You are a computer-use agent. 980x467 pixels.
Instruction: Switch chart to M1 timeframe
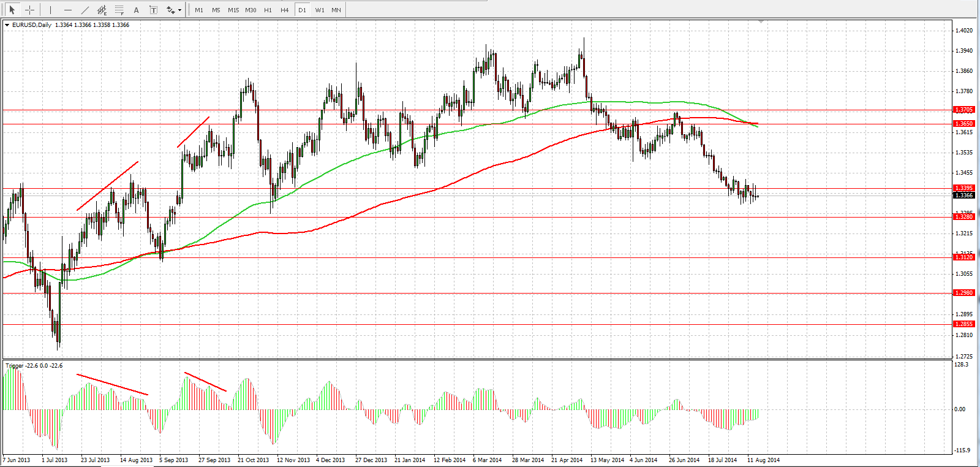point(199,10)
